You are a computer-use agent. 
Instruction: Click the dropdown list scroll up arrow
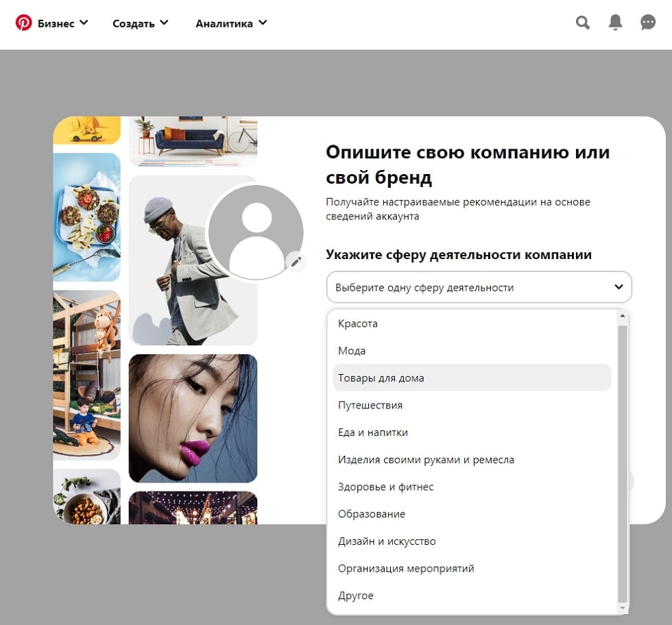point(623,316)
